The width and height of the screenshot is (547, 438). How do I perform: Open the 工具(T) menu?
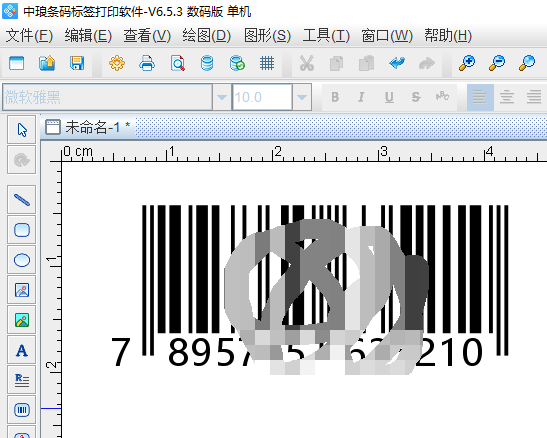tap(326, 36)
